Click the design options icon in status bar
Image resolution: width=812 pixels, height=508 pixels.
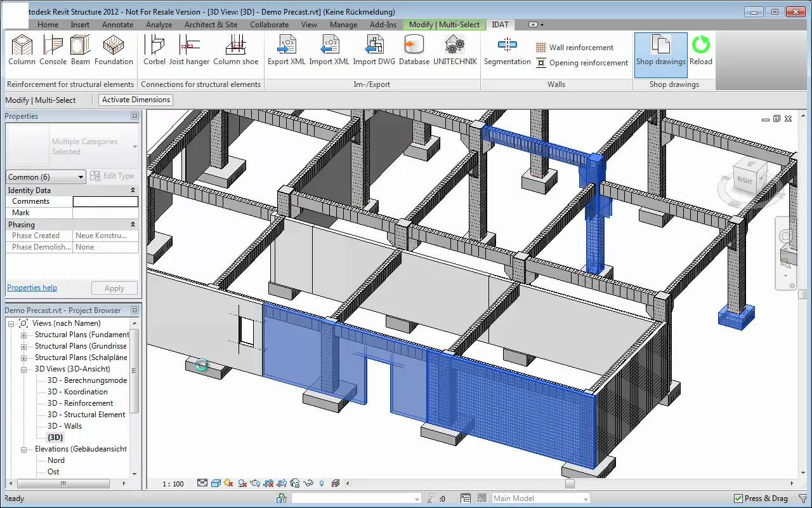(x=466, y=498)
